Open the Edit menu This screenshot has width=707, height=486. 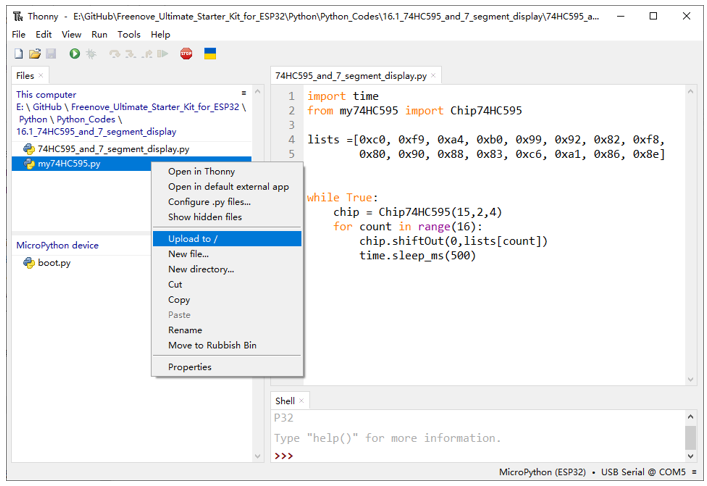click(x=44, y=34)
